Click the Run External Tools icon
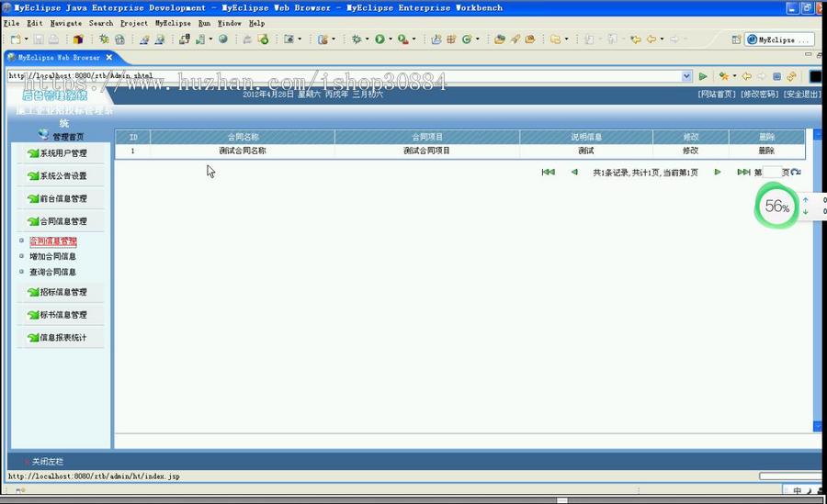This screenshot has width=827, height=504. (x=403, y=39)
